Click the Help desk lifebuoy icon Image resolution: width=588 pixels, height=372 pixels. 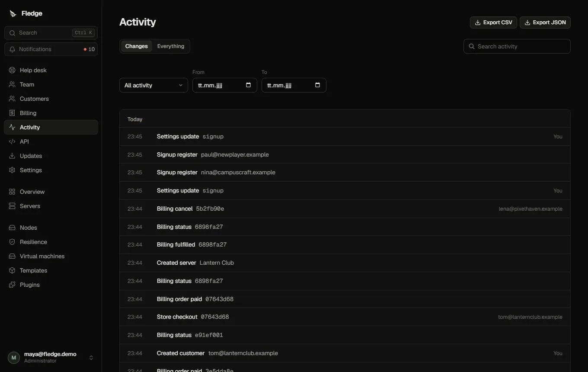(x=12, y=70)
